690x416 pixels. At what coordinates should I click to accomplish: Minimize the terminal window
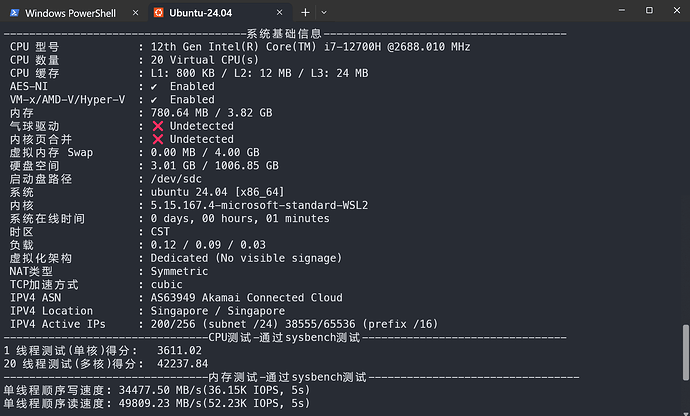(x=621, y=10)
